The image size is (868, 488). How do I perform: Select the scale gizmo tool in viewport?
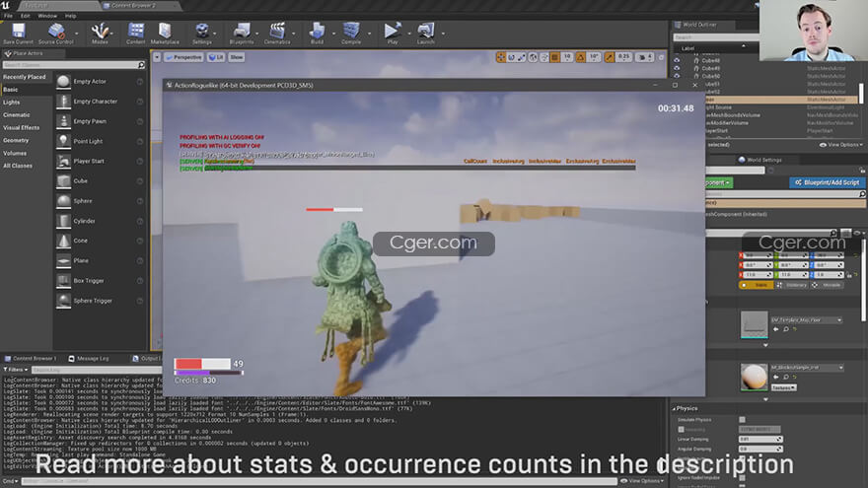522,57
